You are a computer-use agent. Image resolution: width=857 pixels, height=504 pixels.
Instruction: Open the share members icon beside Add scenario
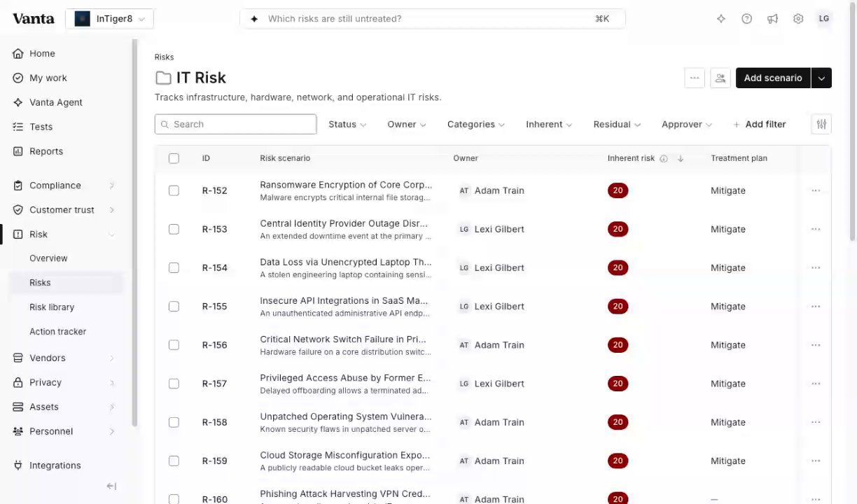click(x=720, y=78)
